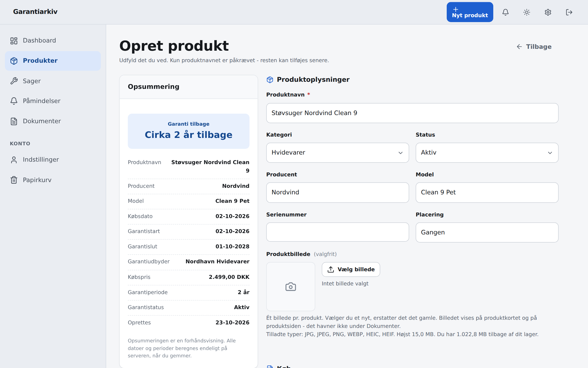This screenshot has height=368, width=588.
Task: Open Indstillinger under Konto
Action: tap(53, 160)
